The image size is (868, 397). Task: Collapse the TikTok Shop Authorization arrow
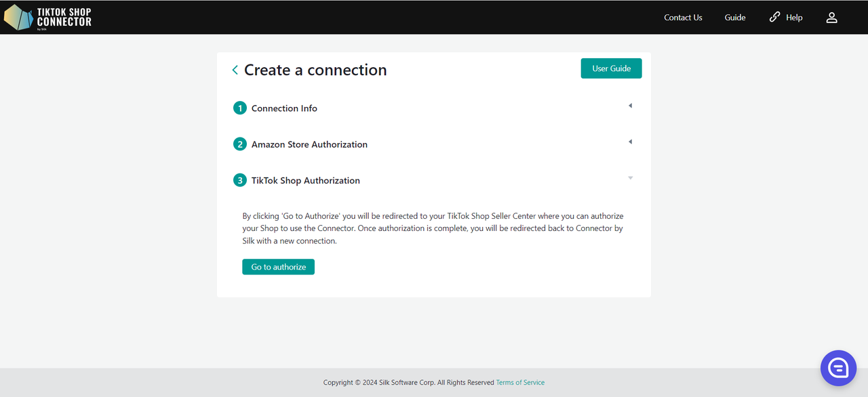630,178
